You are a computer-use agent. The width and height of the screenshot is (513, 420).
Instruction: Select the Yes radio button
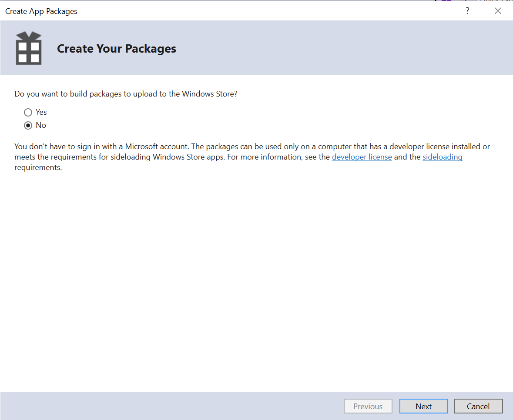[x=28, y=112]
